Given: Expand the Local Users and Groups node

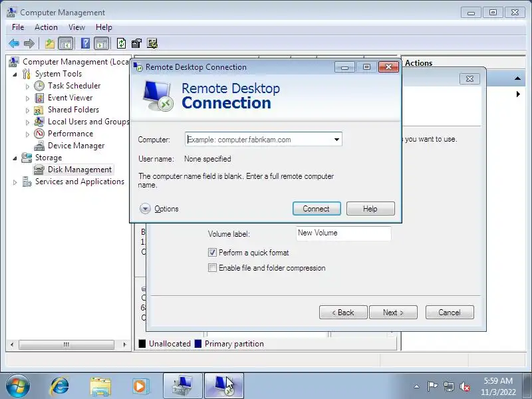Looking at the screenshot, I should (27, 122).
